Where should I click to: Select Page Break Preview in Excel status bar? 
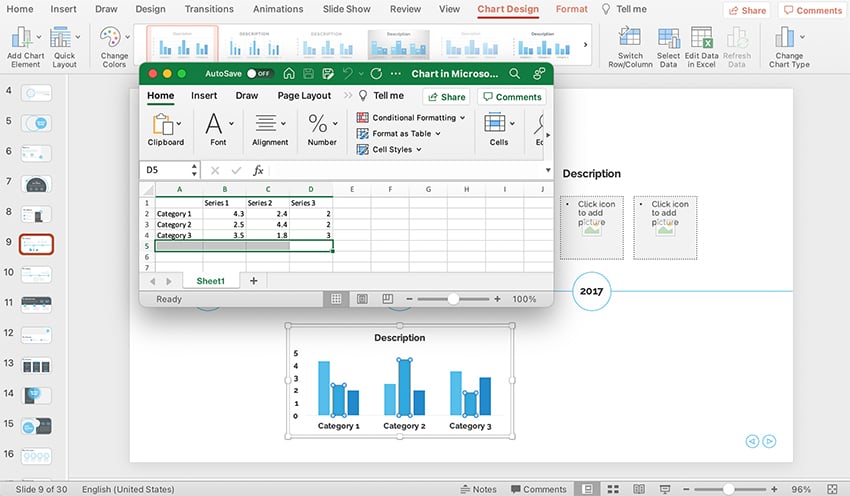(385, 299)
